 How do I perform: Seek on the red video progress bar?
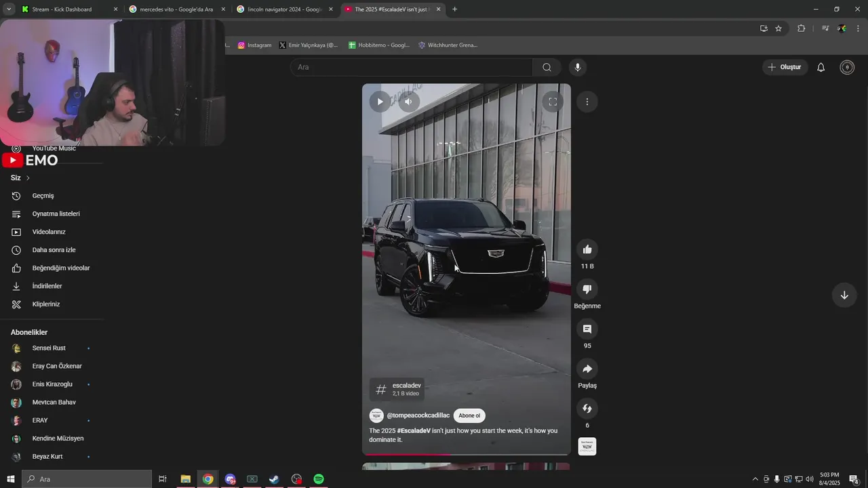coord(467,454)
